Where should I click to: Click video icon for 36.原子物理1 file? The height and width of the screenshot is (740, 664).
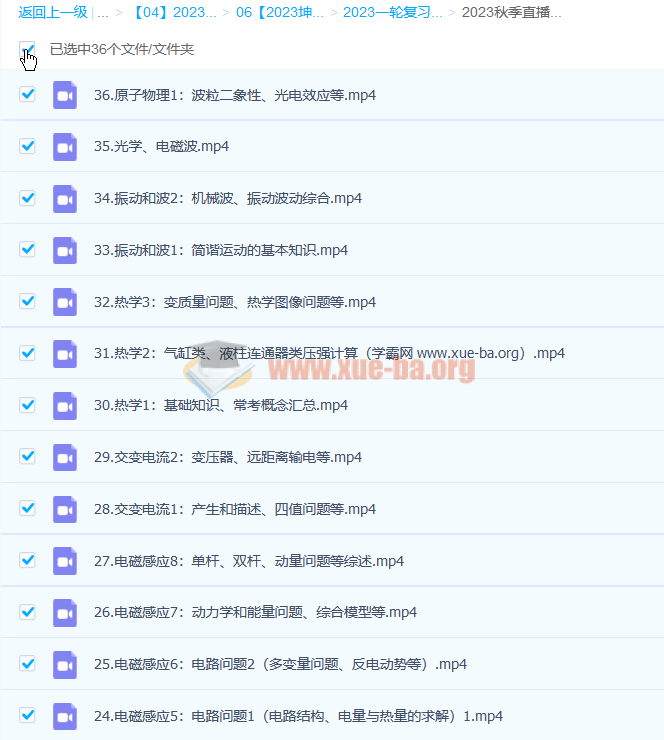[65, 95]
